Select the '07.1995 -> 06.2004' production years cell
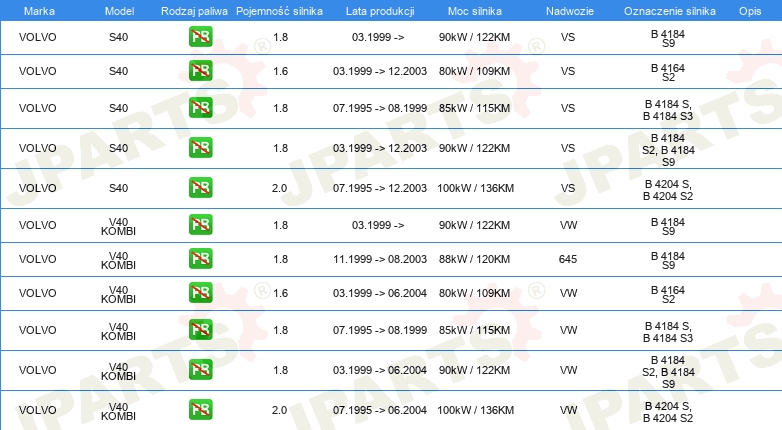The width and height of the screenshot is (782, 430). tap(380, 410)
